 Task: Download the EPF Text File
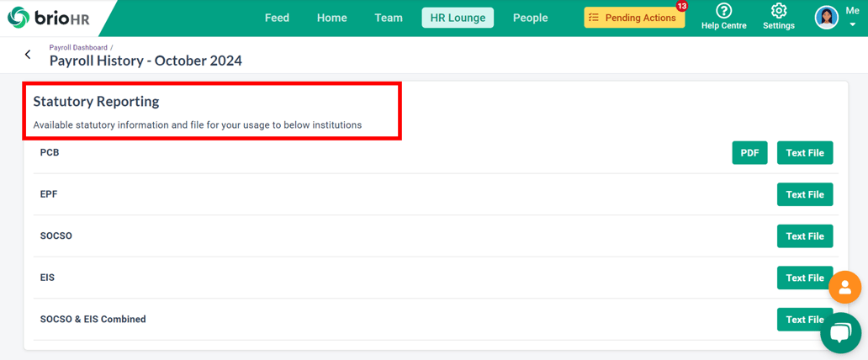(x=804, y=194)
